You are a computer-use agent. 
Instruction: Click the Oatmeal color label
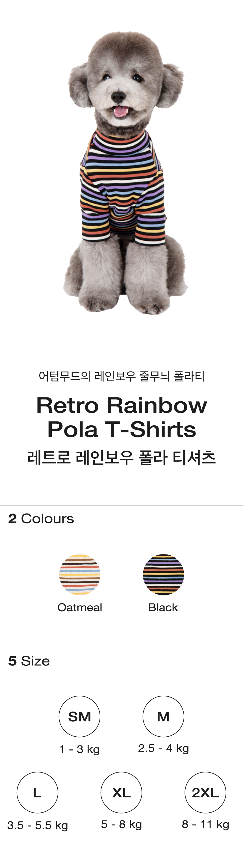pyautogui.click(x=79, y=607)
